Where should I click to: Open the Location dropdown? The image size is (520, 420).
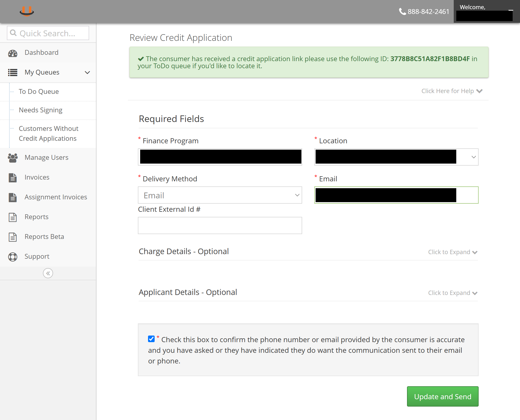[396, 157]
